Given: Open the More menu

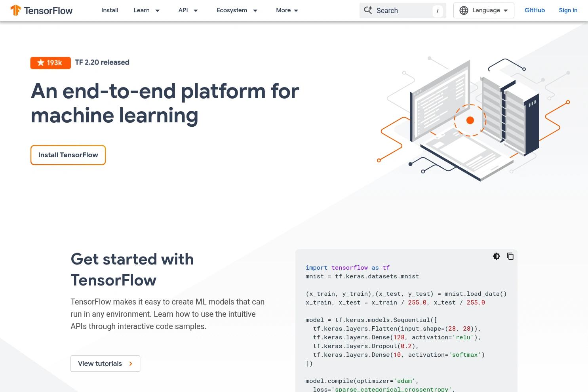Looking at the screenshot, I should (x=283, y=10).
